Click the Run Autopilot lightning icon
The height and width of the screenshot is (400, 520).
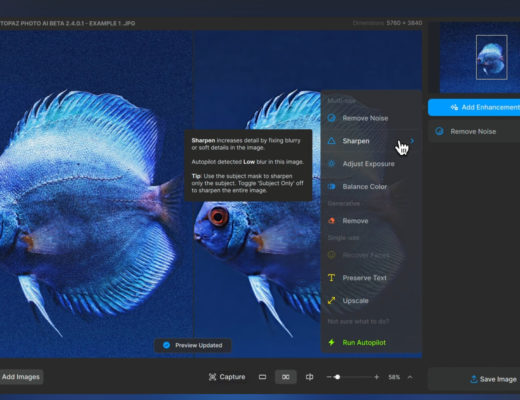coord(331,342)
